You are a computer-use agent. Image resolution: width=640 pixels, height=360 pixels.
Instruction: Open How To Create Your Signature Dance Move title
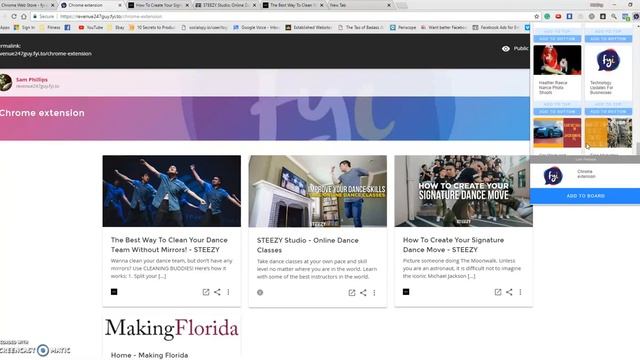point(453,245)
